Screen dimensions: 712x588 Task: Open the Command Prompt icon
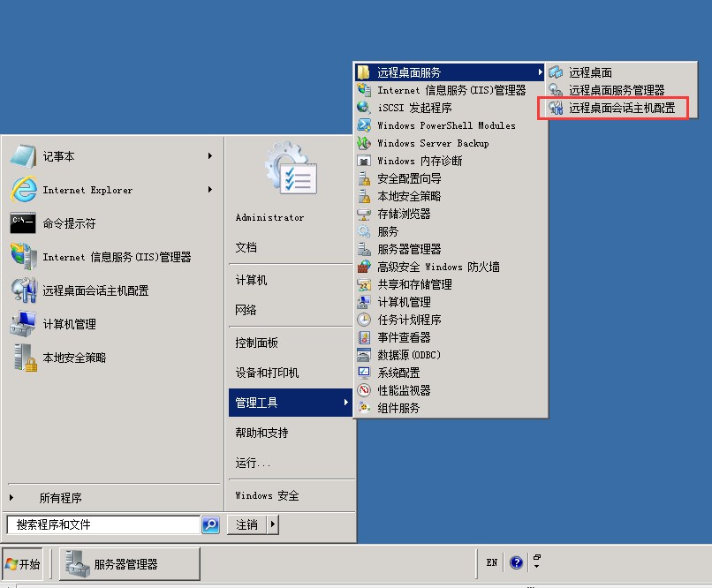[x=24, y=223]
